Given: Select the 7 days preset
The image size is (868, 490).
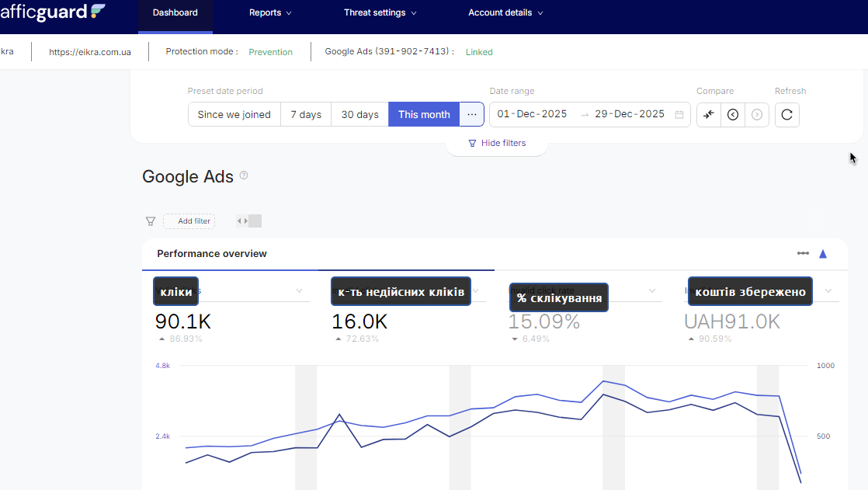Looking at the screenshot, I should 306,115.
